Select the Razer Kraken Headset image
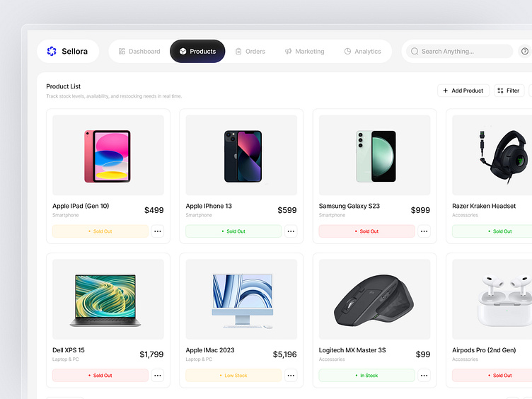This screenshot has height=399, width=532. (492, 155)
